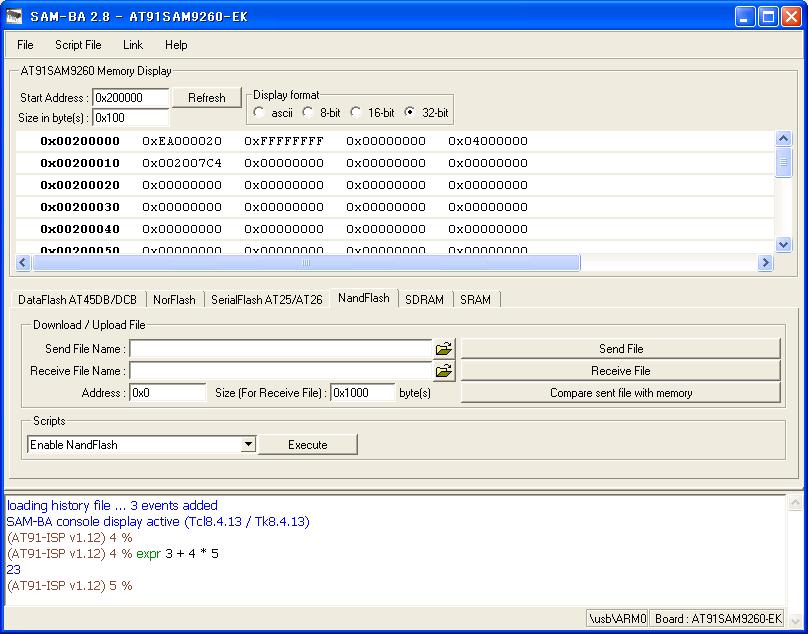Browse for Receive File Name folder icon
The image size is (808, 634).
coord(443,371)
